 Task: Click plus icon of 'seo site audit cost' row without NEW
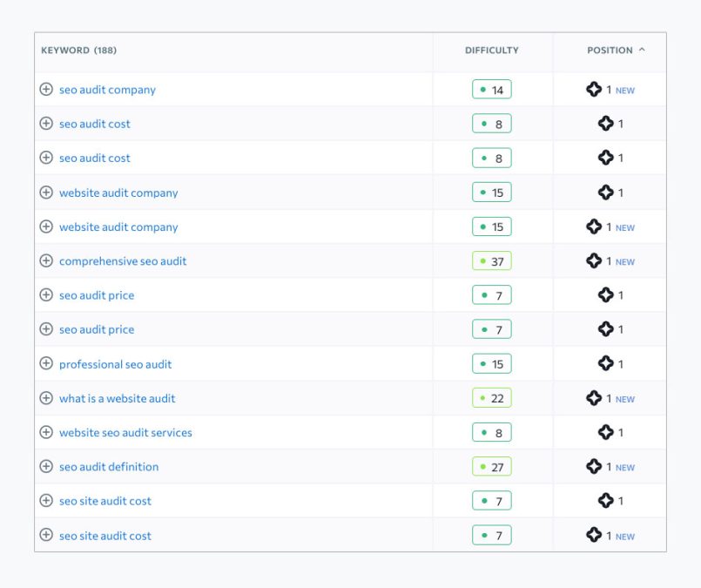(x=46, y=500)
